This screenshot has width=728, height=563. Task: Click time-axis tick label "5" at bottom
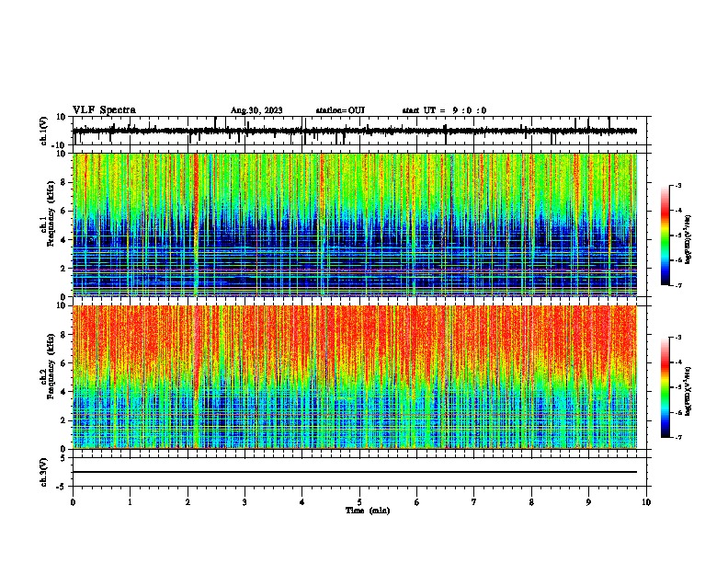pos(359,502)
